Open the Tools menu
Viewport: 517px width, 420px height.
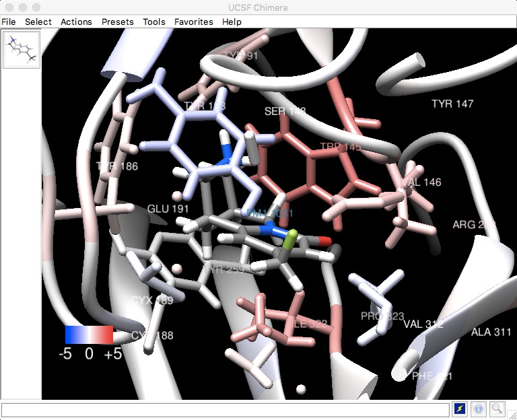click(x=154, y=22)
